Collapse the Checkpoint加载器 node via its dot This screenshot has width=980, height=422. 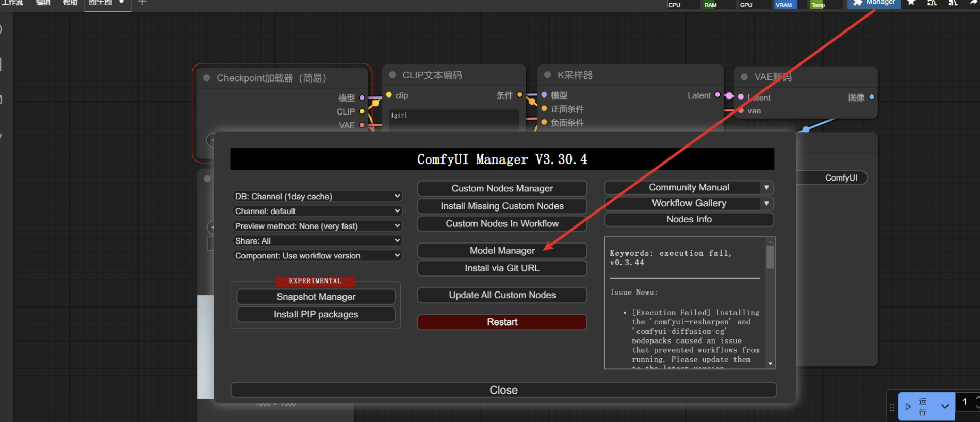coord(207,78)
